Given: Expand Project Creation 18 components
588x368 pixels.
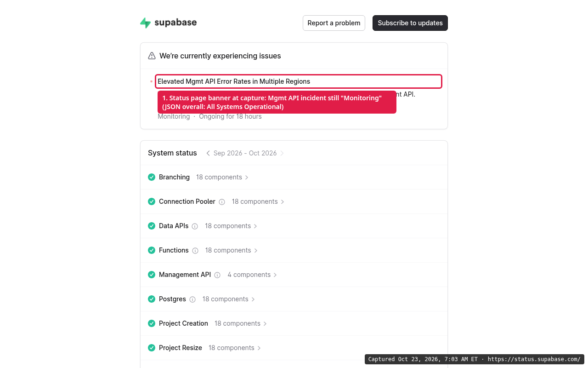Looking at the screenshot, I should click(241, 323).
